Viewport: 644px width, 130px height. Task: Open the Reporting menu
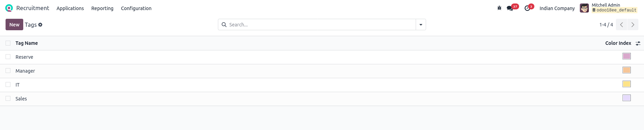click(102, 8)
